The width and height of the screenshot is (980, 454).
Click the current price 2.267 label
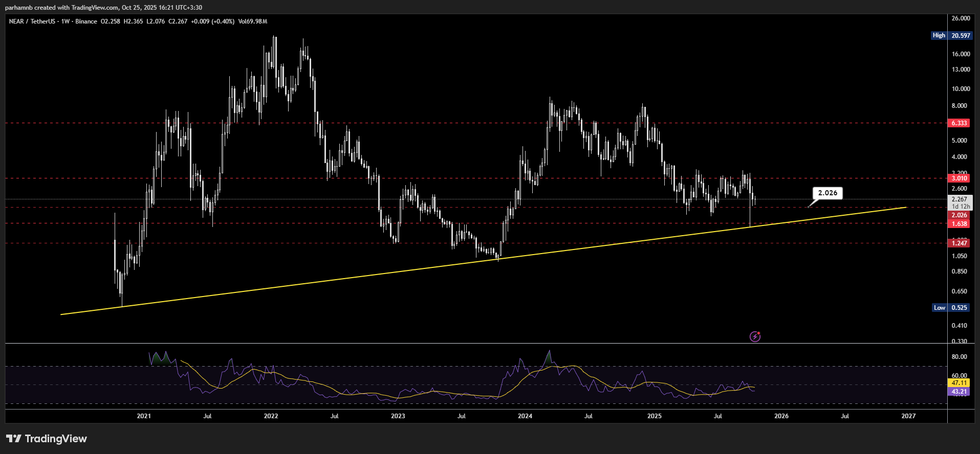pos(960,199)
